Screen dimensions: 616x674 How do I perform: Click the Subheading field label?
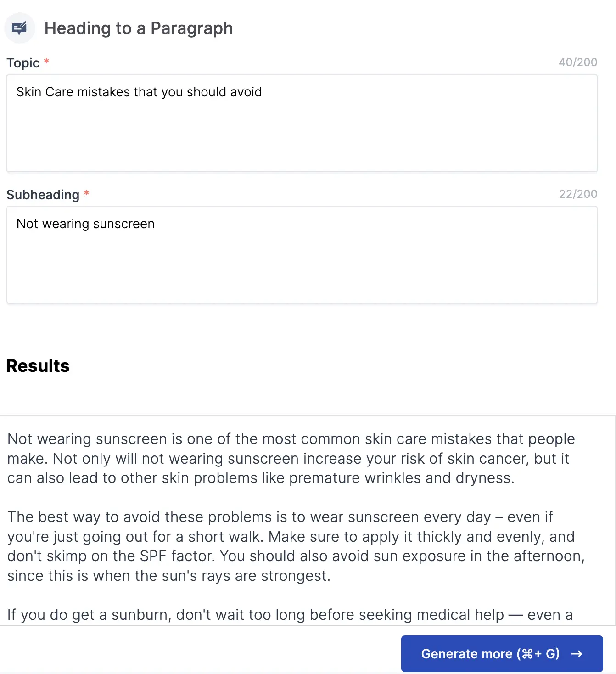click(x=42, y=195)
